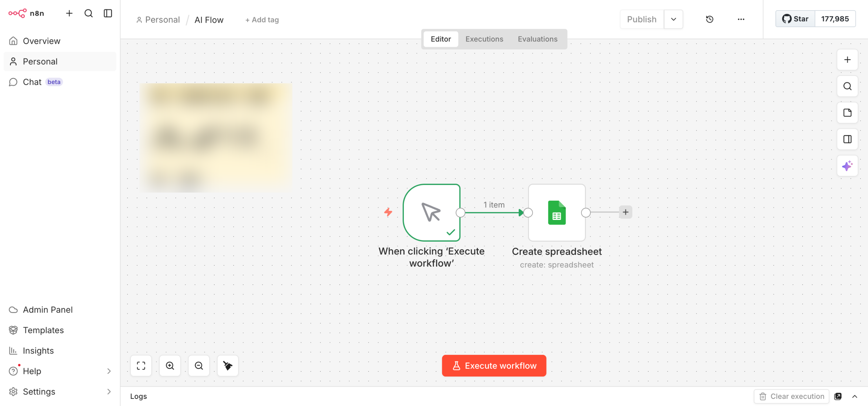Click the Google Sheets Create spreadsheet node

pos(557,212)
